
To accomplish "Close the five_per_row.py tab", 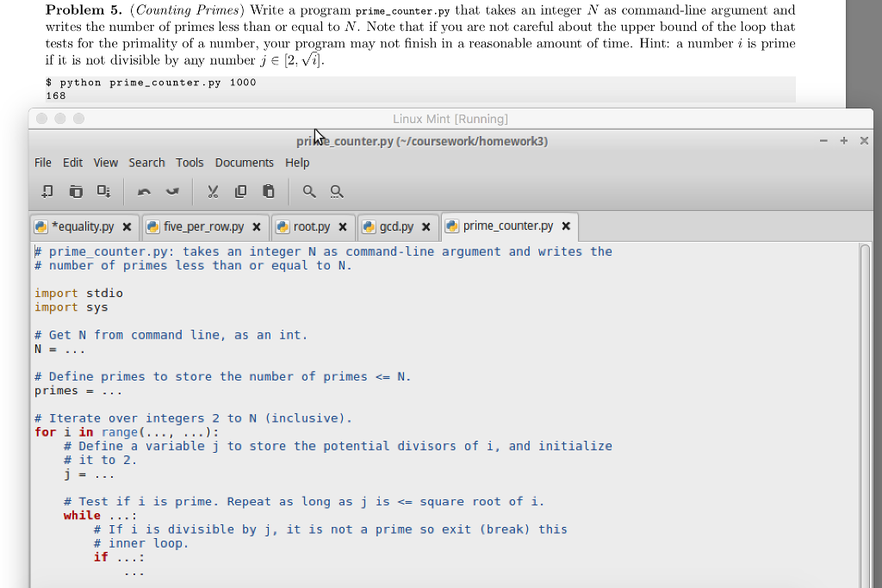I will [256, 226].
